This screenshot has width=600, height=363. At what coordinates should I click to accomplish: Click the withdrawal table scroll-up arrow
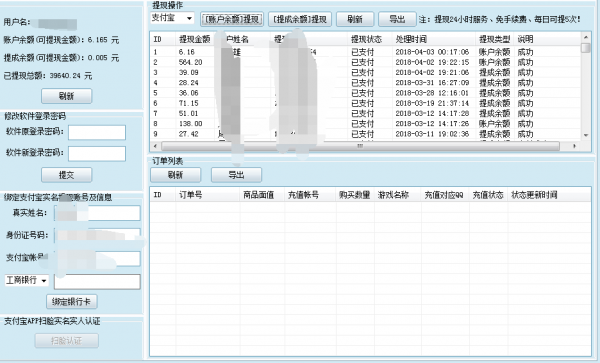585,37
